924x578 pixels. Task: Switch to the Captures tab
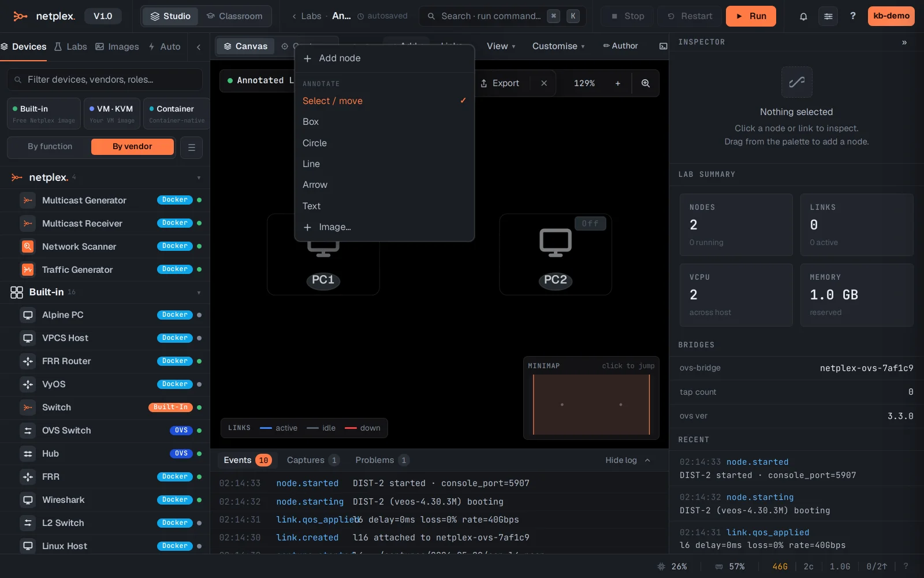coord(312,460)
